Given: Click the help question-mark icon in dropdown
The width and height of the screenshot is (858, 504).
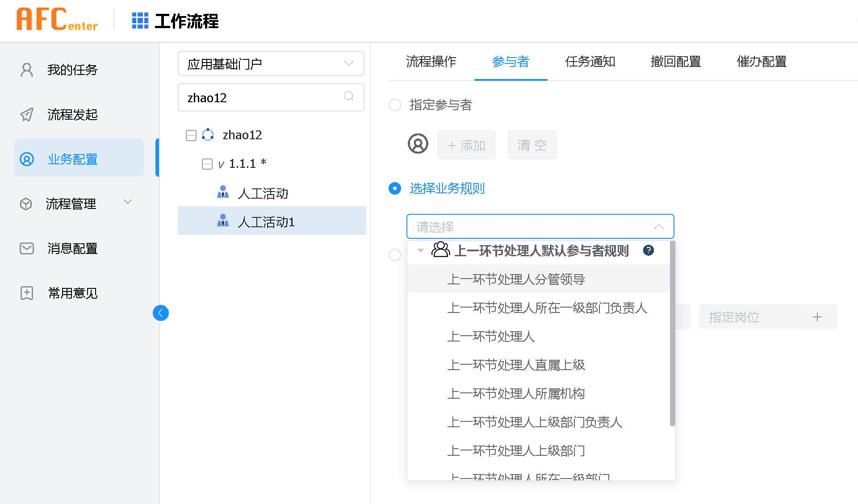Looking at the screenshot, I should coord(648,250).
